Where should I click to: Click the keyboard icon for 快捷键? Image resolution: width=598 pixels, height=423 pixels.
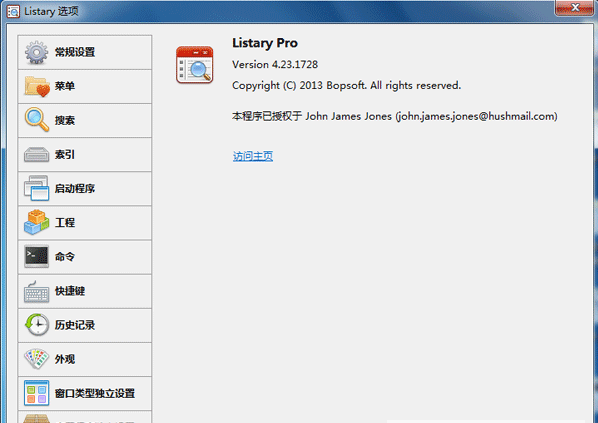[36, 292]
